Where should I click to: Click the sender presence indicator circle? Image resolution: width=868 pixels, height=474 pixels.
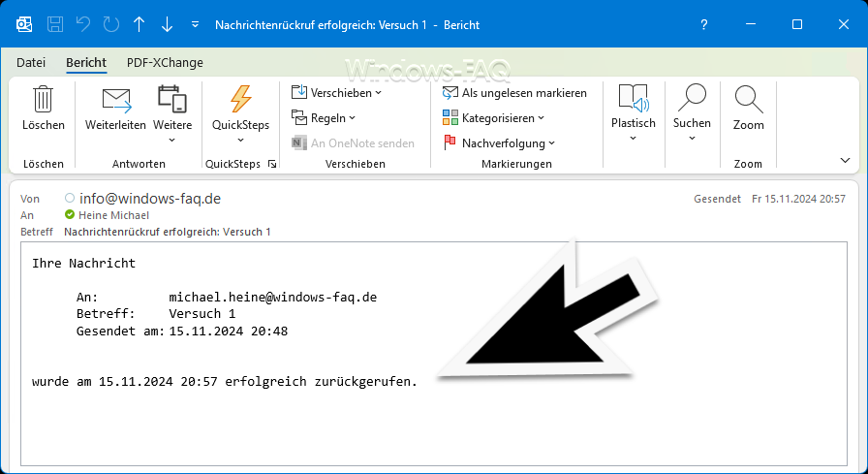(x=69, y=198)
